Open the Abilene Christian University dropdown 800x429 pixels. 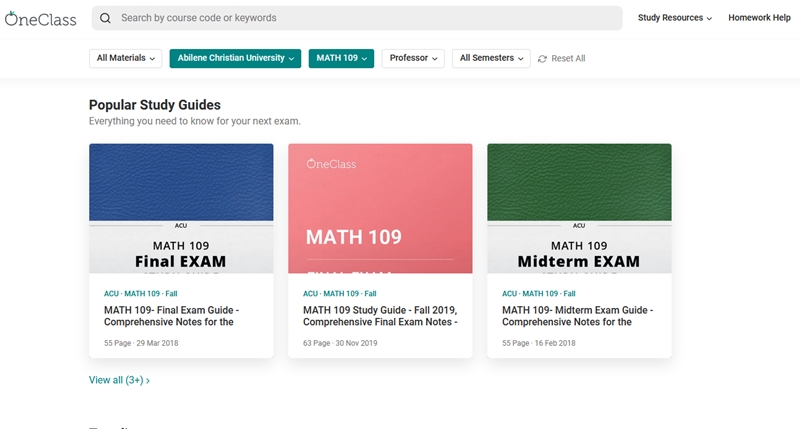[235, 58]
